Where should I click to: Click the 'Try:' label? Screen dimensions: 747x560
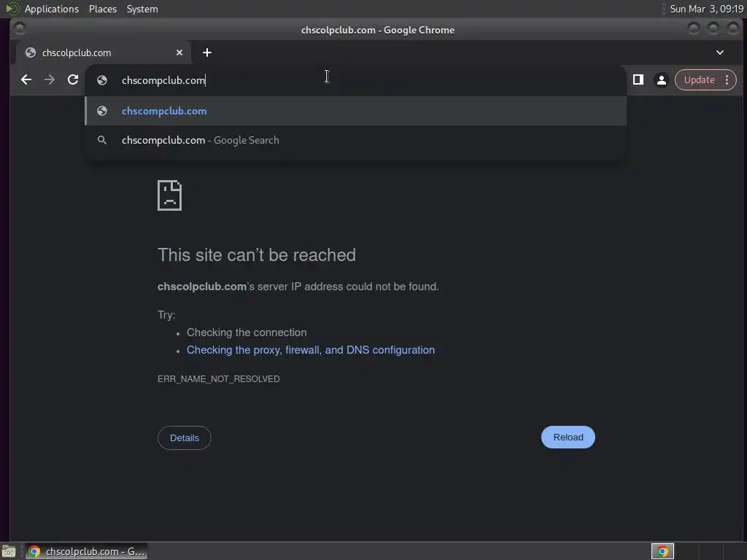pyautogui.click(x=166, y=315)
